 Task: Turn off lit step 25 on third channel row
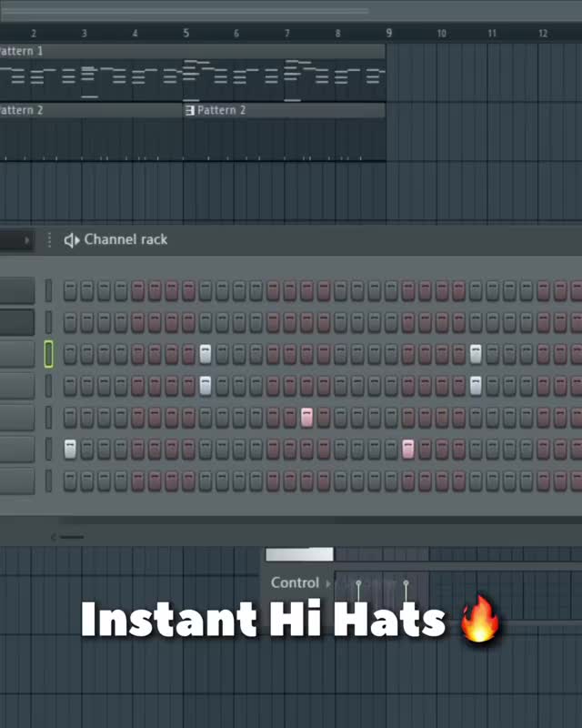pos(476,354)
